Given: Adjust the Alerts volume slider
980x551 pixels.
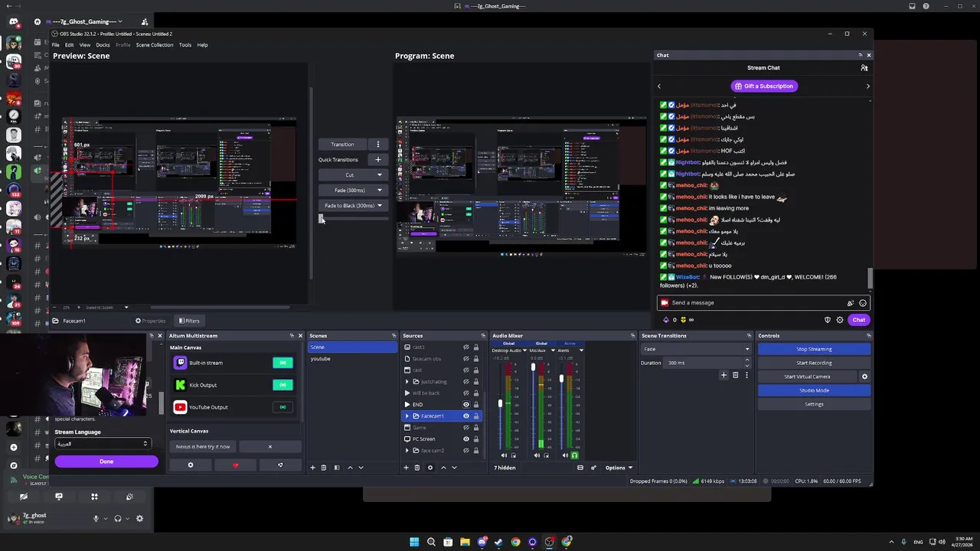Looking at the screenshot, I should [561, 378].
